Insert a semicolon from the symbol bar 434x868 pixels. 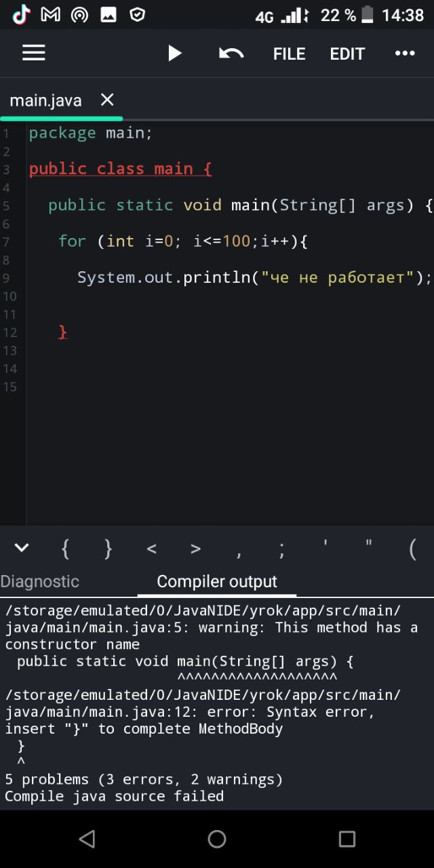coord(282,550)
